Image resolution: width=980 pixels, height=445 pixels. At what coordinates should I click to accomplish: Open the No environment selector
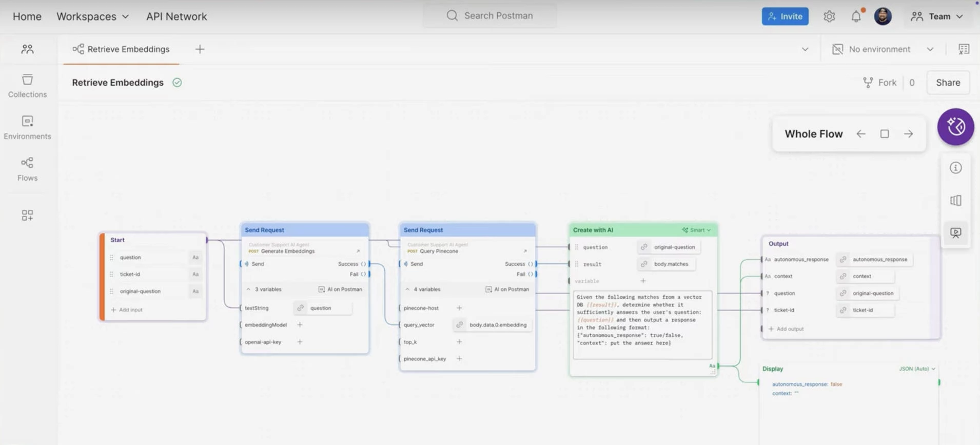(883, 49)
